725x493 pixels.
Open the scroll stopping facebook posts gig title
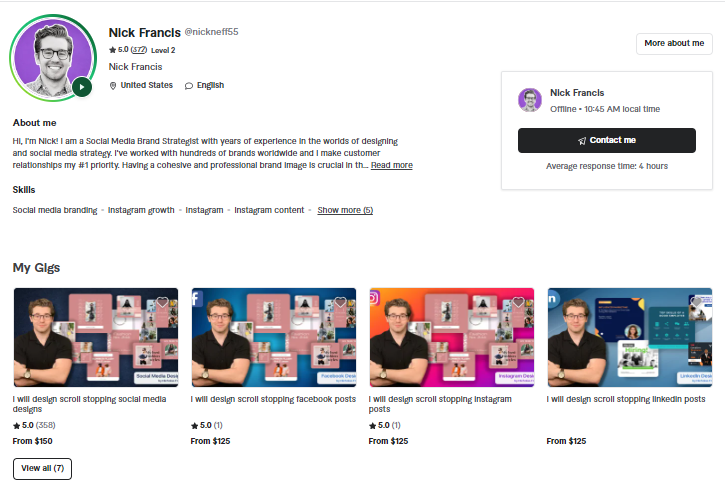(x=273, y=399)
